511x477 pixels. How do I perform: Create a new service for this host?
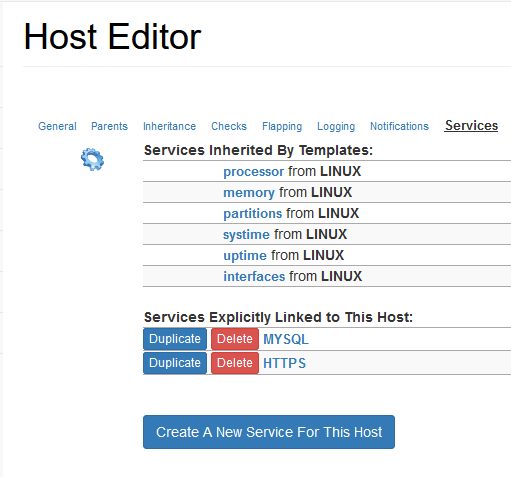269,432
